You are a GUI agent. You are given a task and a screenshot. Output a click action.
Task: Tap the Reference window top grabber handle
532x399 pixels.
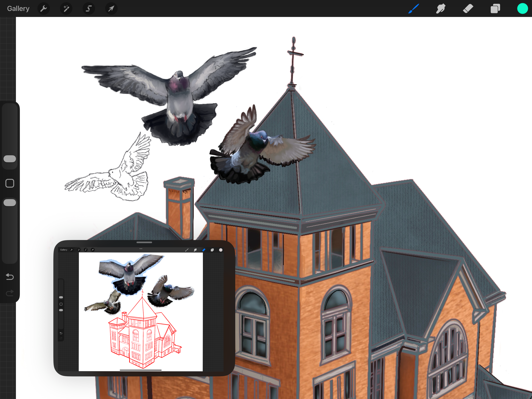click(144, 242)
